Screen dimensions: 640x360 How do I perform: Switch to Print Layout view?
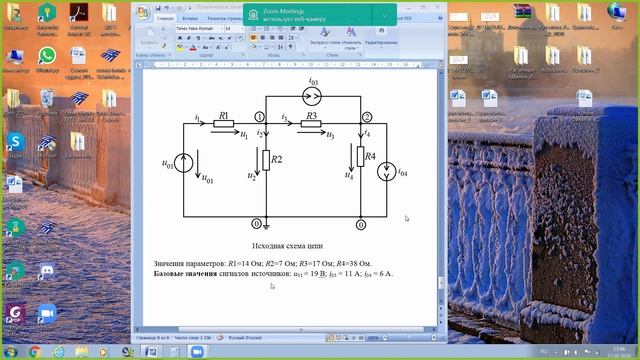point(331,338)
